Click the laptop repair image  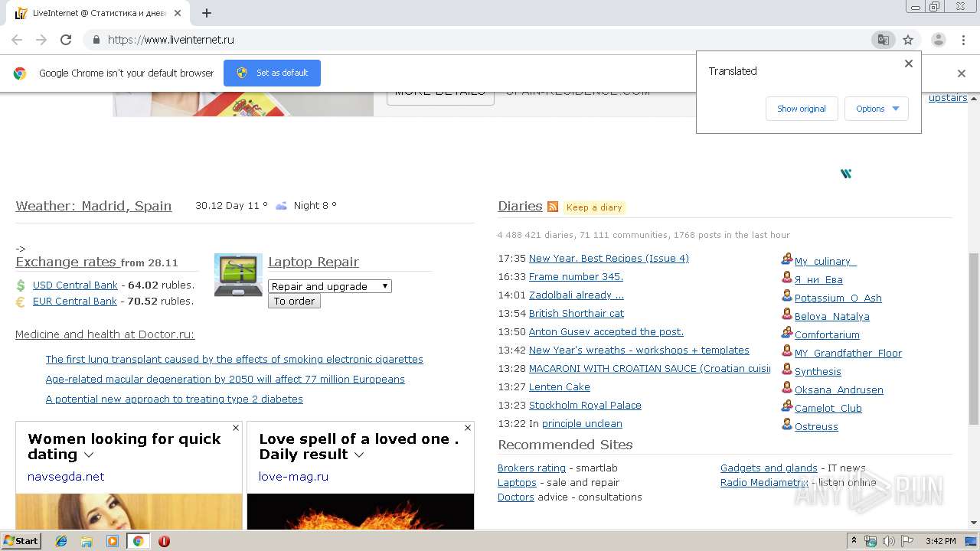[238, 275]
